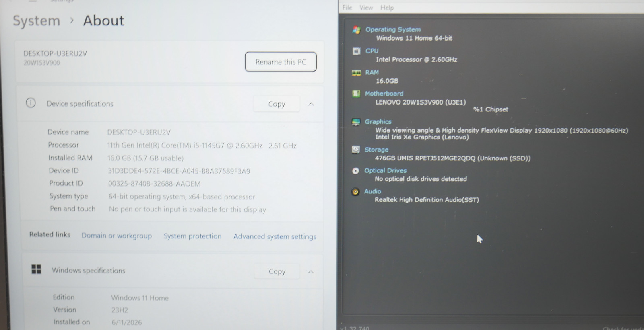Click the No pen or touch input text
The height and width of the screenshot is (330, 644).
click(187, 209)
